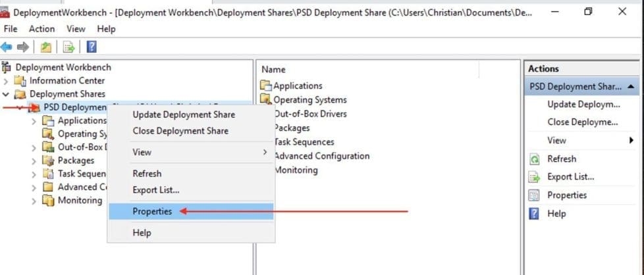Collapse the Deployment Shares tree node
This screenshot has width=644, height=275.
point(6,94)
